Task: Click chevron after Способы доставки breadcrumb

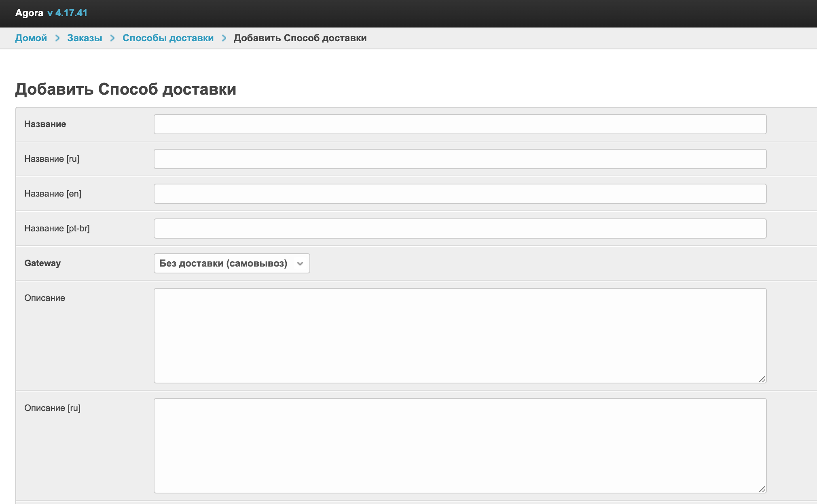Action: (x=224, y=38)
